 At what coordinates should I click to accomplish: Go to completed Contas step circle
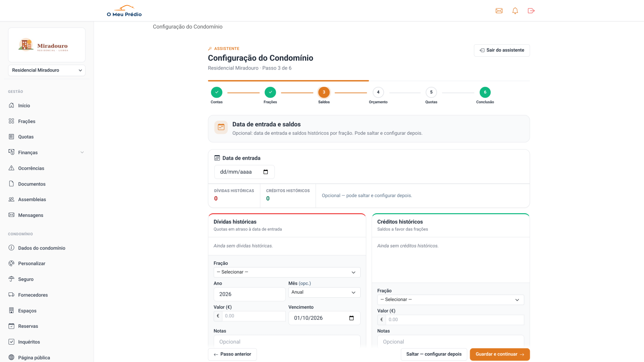click(217, 92)
